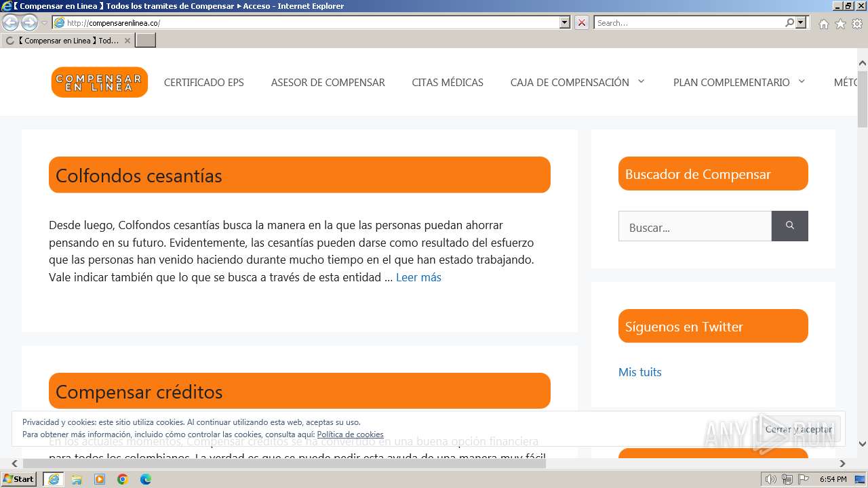The height and width of the screenshot is (488, 868).
Task: Open the Favorites star icon
Action: click(x=840, y=24)
